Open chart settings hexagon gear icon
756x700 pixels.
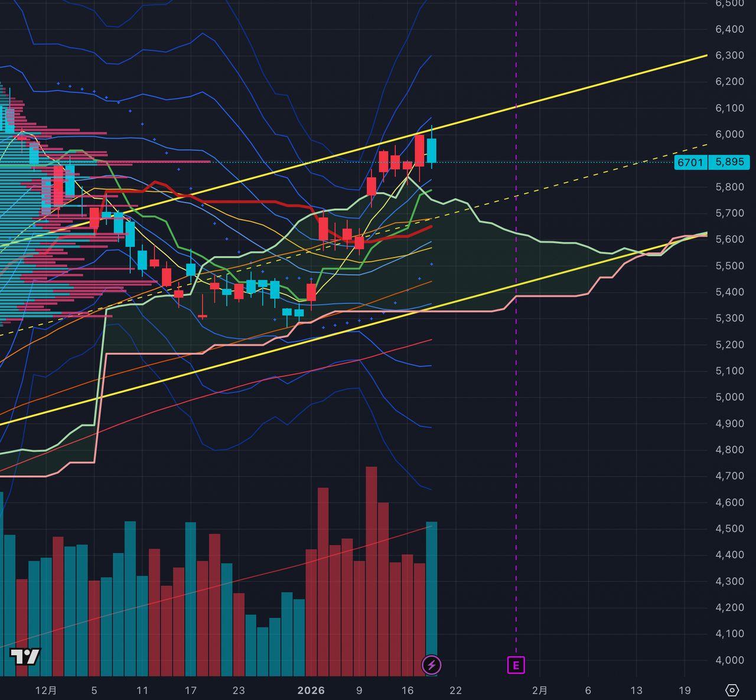[732, 690]
